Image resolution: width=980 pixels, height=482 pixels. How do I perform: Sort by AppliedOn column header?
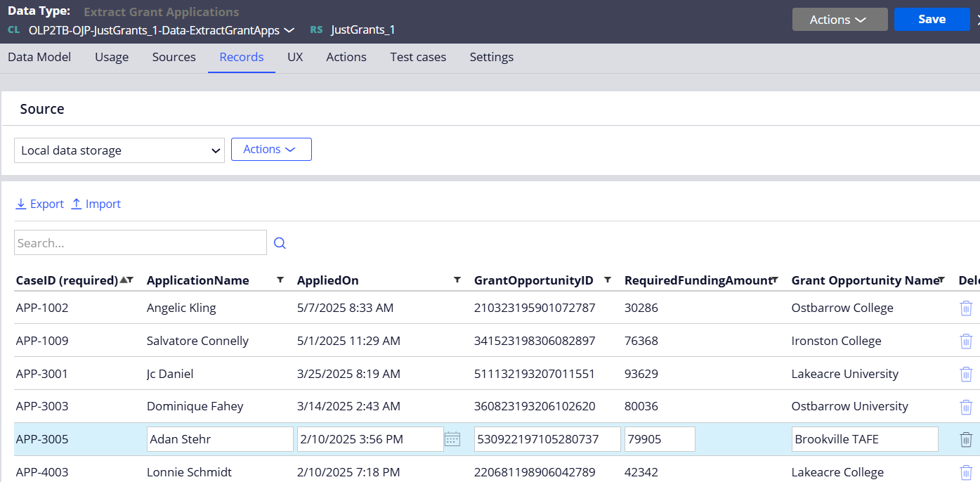[327, 280]
